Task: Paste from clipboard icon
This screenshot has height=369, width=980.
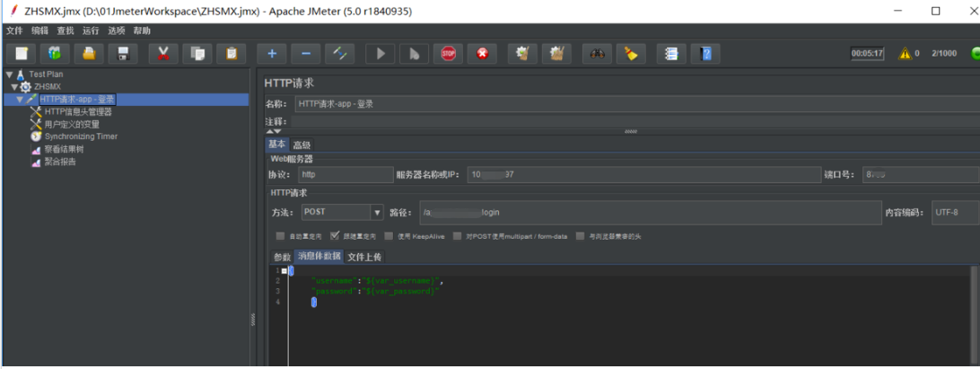Action: tap(232, 54)
